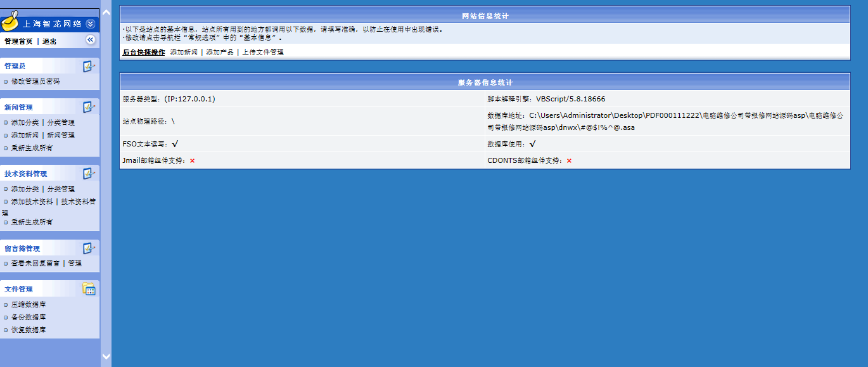Click the edit icon beside 新闻管理
Screen dimensions: 868x367
pyautogui.click(x=89, y=107)
